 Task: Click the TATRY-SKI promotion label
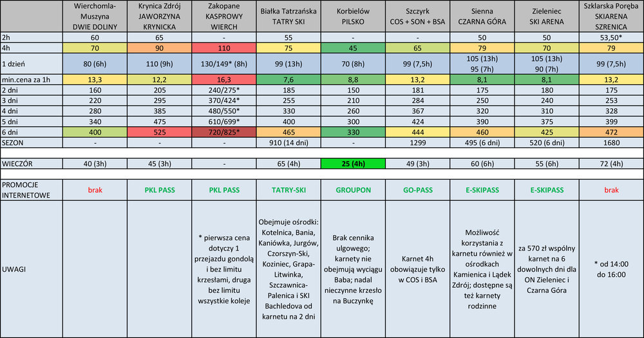pyautogui.click(x=289, y=190)
